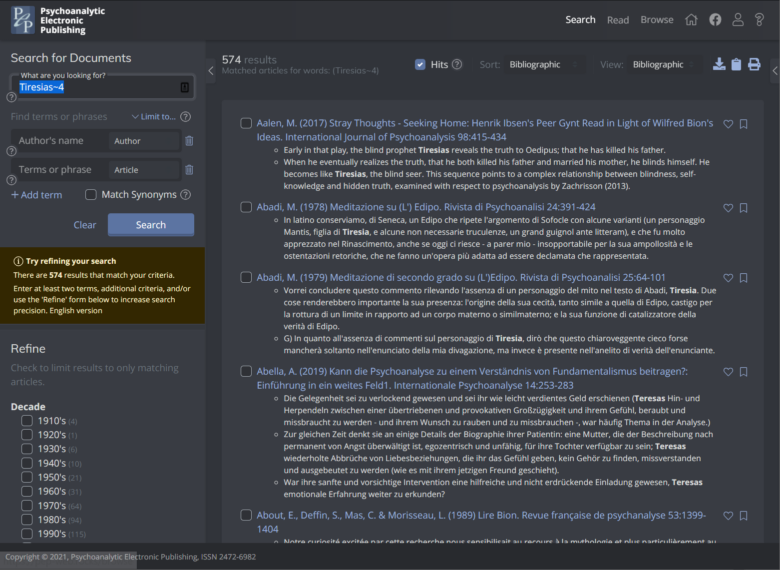Bookmark the Abadi 1978 article
Image resolution: width=780 pixels, height=570 pixels.
[743, 207]
